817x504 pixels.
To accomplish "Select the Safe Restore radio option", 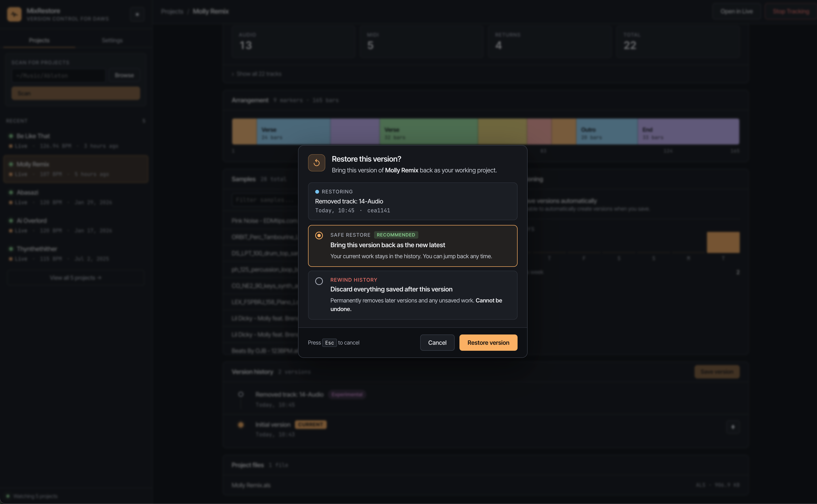I will (x=319, y=235).
